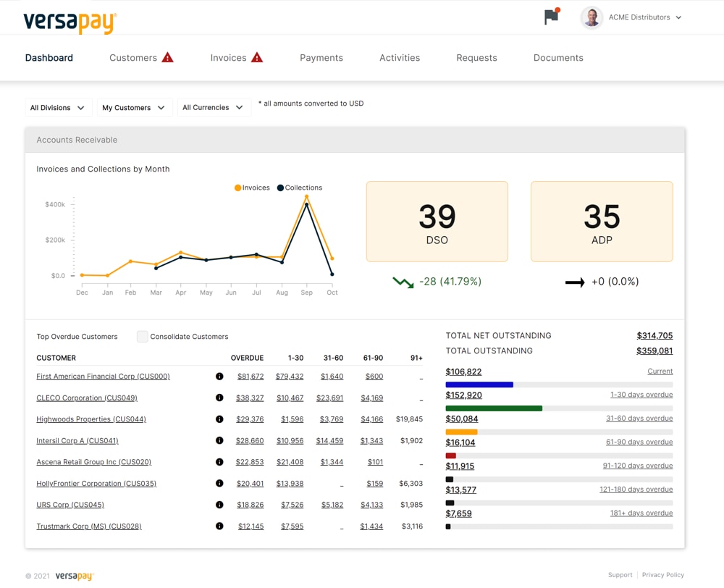Click the warning icon next to Customers
Image resolution: width=724 pixels, height=588 pixels.
tap(167, 58)
